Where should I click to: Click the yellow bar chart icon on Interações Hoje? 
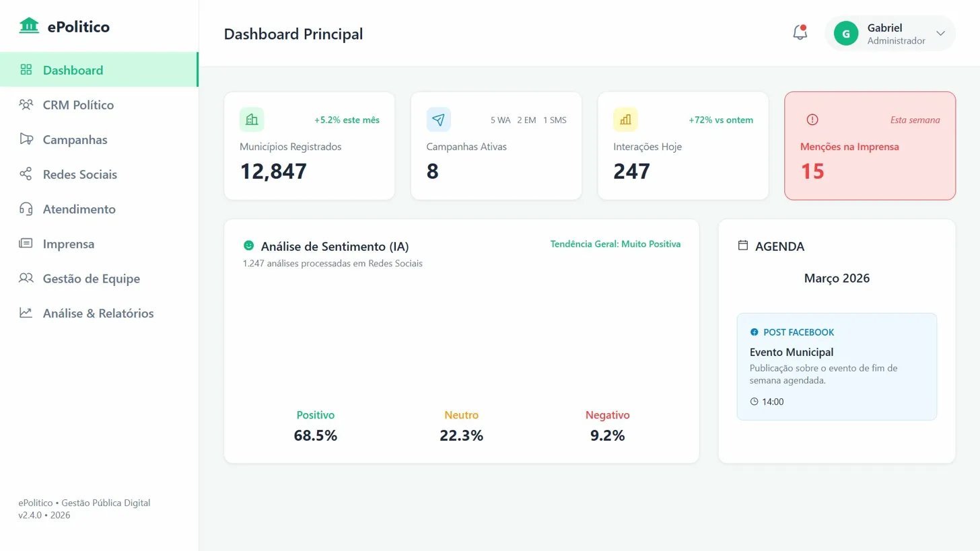625,119
